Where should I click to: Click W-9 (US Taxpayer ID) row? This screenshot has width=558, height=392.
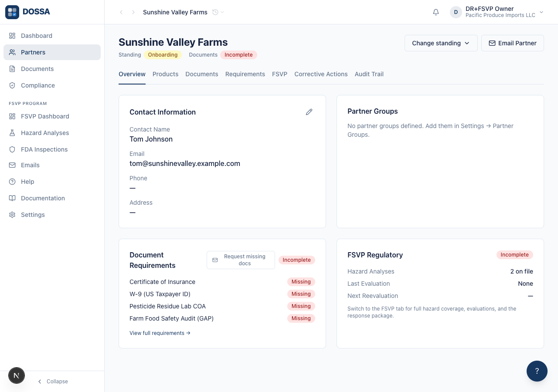coord(222,294)
